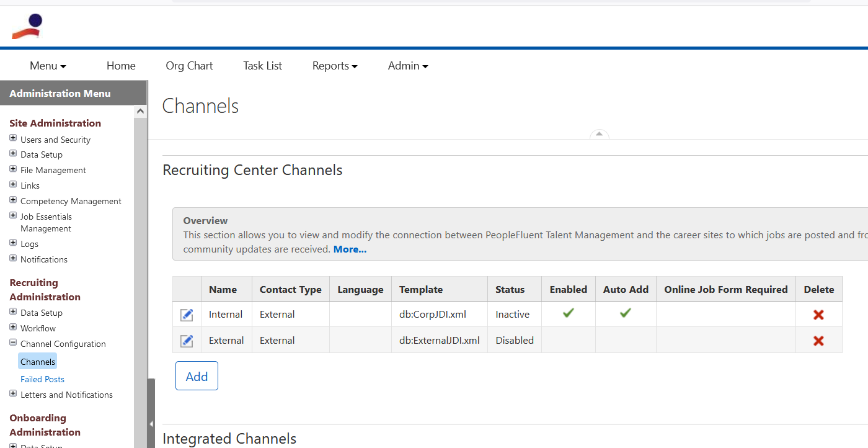Open Users and Security item
Image resolution: width=868 pixels, height=448 pixels.
coord(55,140)
